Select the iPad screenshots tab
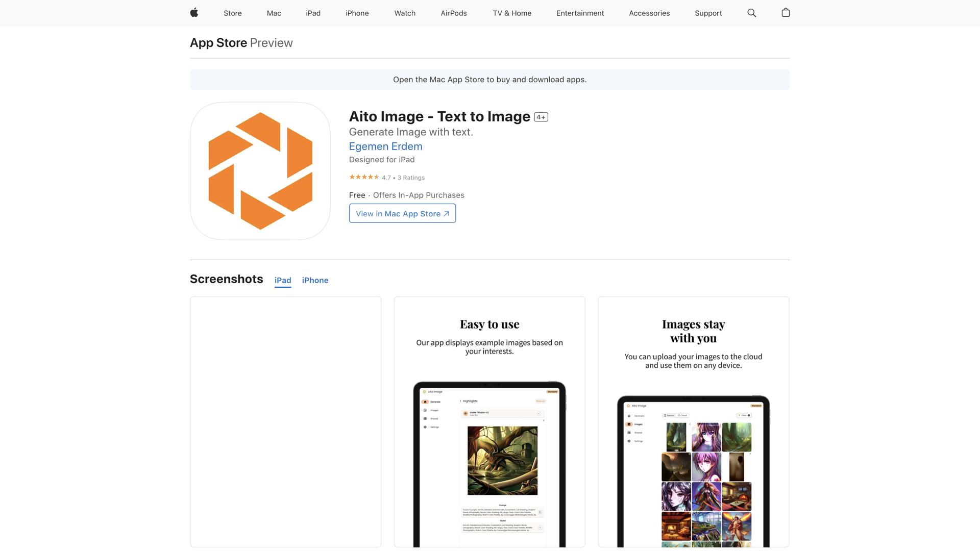The height and width of the screenshot is (551, 980). [283, 280]
